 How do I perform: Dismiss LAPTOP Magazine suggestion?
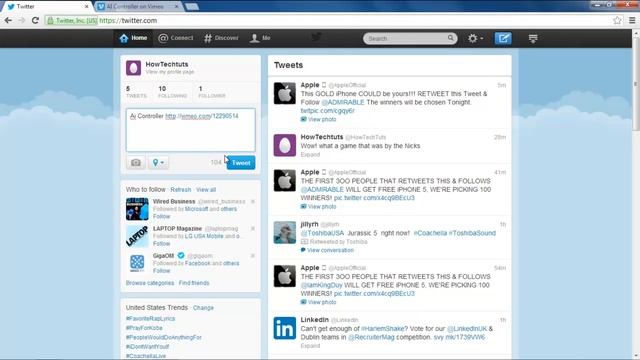(253, 229)
